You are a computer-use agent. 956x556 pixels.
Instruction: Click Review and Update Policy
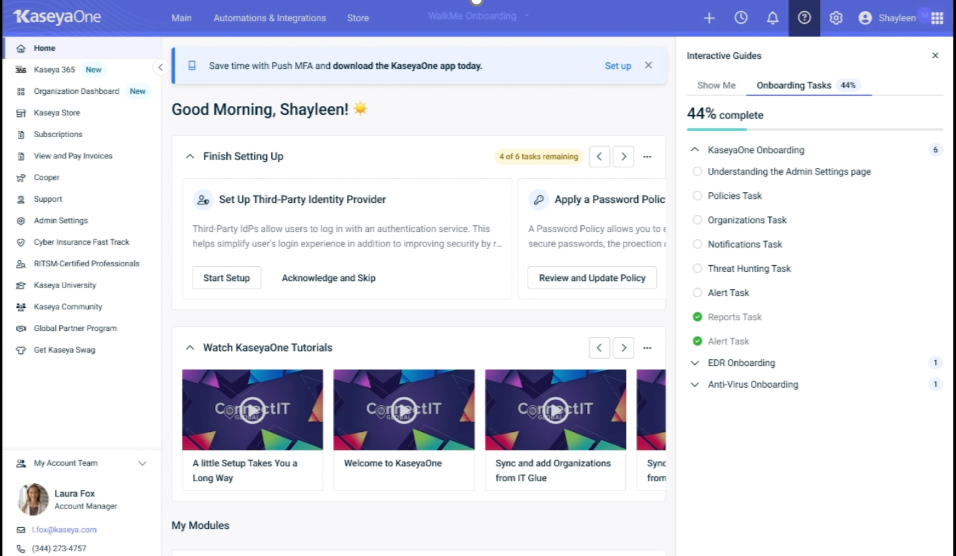592,278
